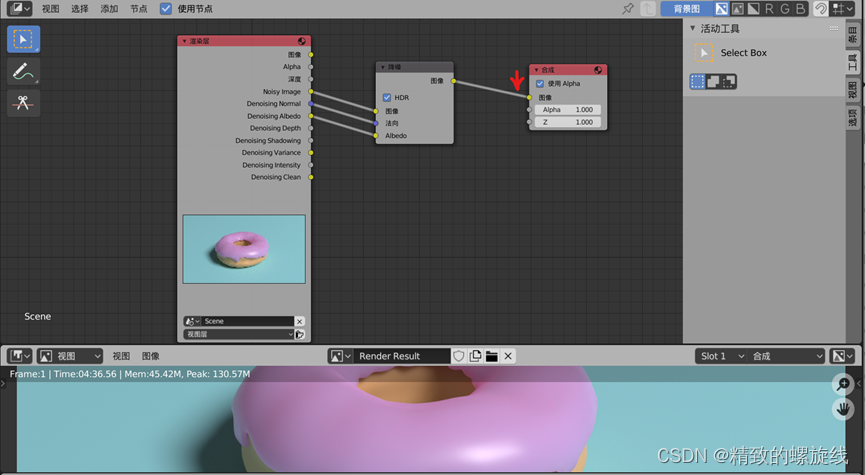
Task: Switch to the 条目 sidebar tab
Action: click(852, 35)
